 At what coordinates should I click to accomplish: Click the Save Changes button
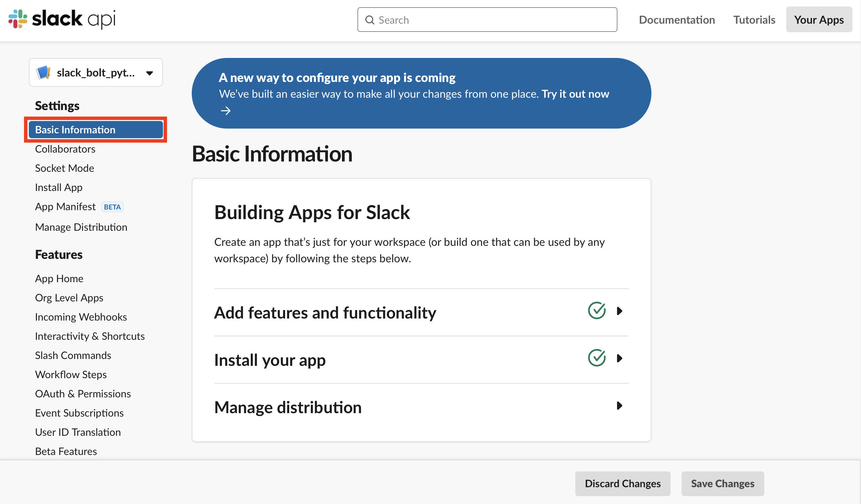pyautogui.click(x=722, y=483)
